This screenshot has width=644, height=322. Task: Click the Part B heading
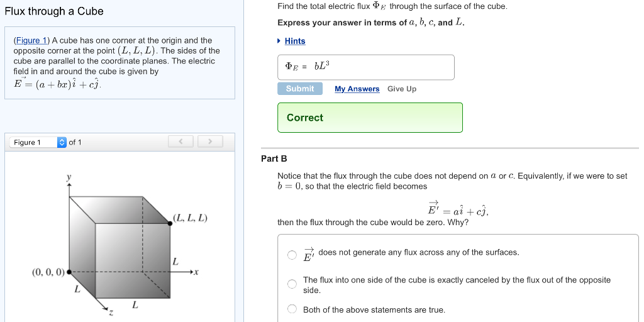(274, 158)
